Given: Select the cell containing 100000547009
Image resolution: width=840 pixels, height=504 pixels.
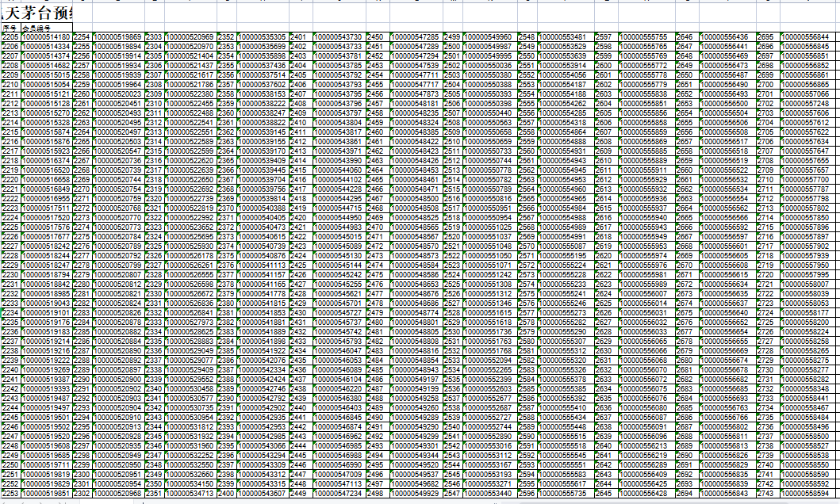Looking at the screenshot, I should (x=339, y=474).
